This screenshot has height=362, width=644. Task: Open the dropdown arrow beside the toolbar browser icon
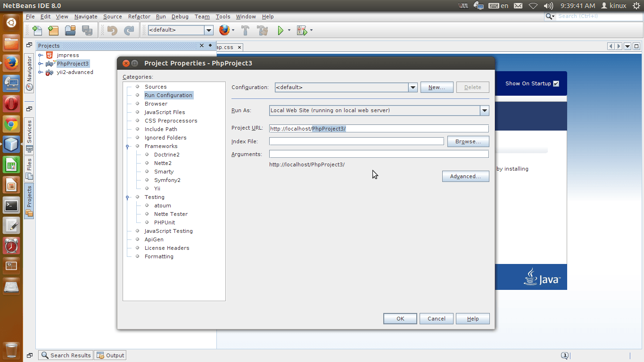[233, 31]
